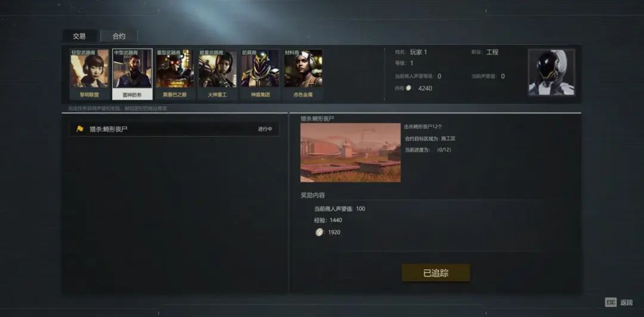The width and height of the screenshot is (644, 317).
Task: Choose the 黑曼巴之眼 heavy weapons merchant
Action: point(175,74)
